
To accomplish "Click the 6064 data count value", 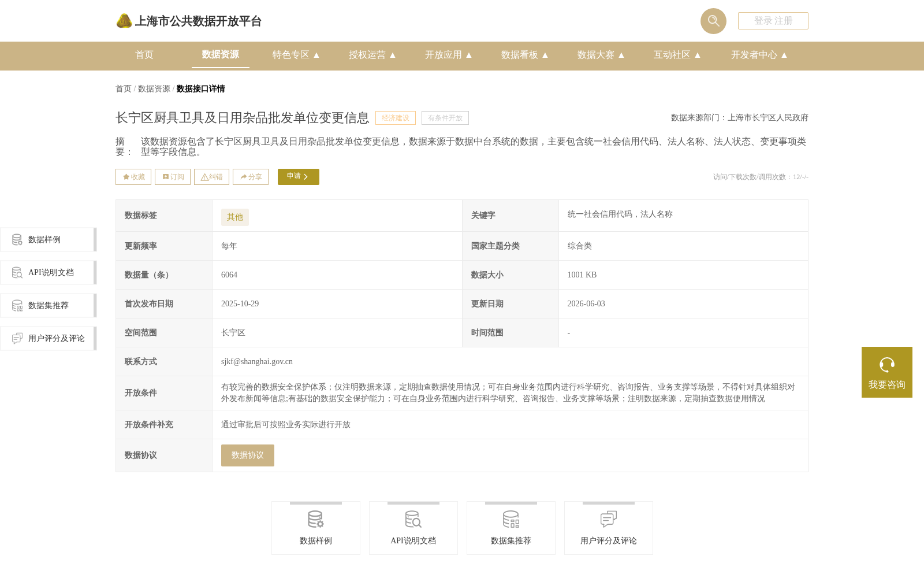I will [x=229, y=275].
